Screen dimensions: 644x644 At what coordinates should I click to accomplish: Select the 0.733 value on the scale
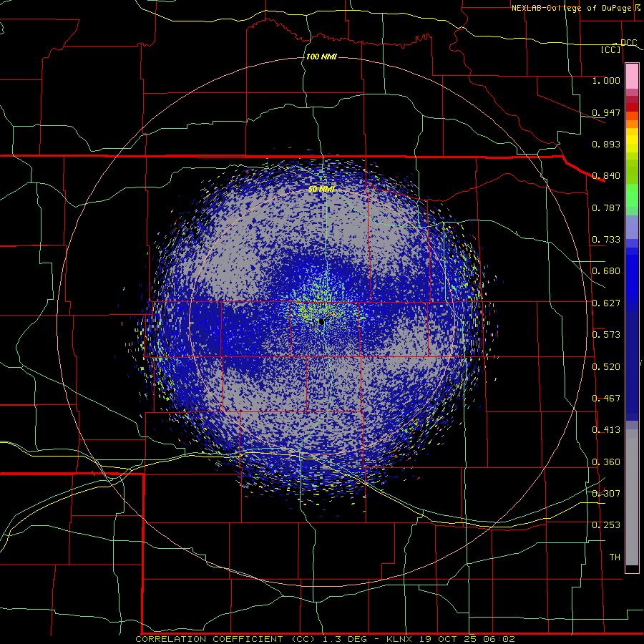click(x=606, y=240)
